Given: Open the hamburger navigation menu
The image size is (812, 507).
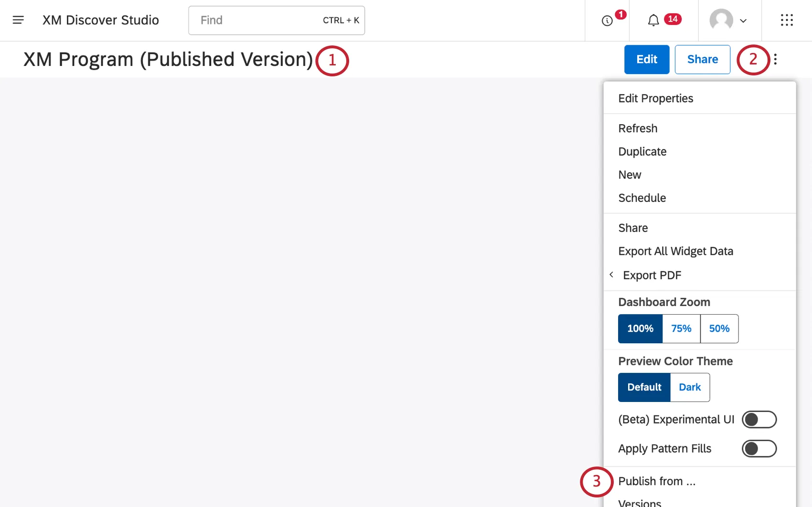Looking at the screenshot, I should [18, 20].
